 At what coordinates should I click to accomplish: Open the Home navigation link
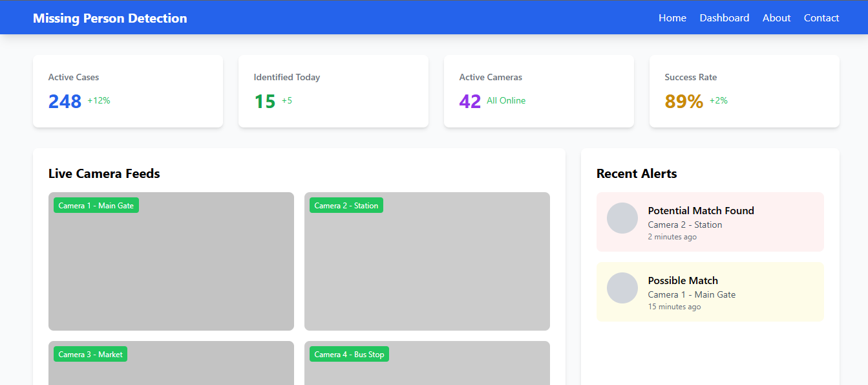click(x=672, y=18)
